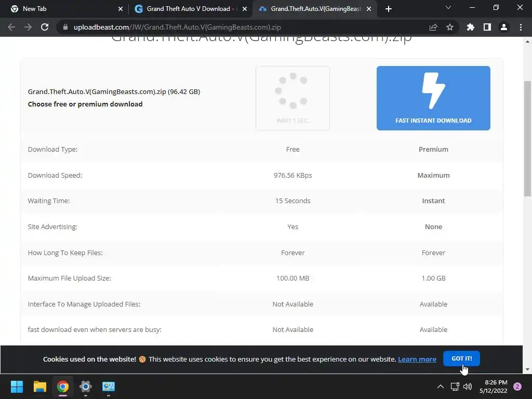Click the 'Maximum File Upload Size:' label
Viewport: 532px width, 399px height.
click(70, 278)
